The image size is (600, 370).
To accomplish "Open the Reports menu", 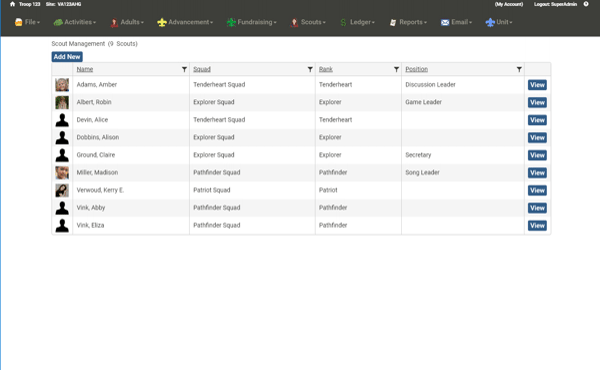I will point(408,22).
